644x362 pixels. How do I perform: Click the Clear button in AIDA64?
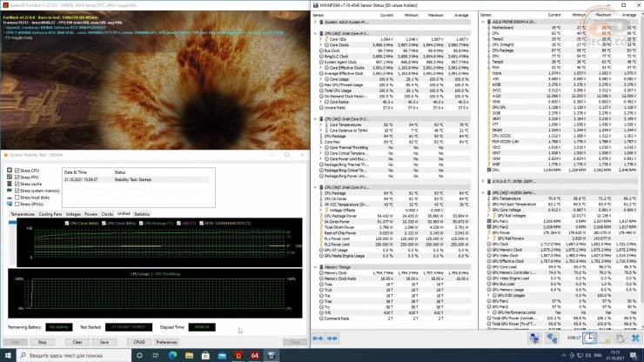pyautogui.click(x=77, y=342)
